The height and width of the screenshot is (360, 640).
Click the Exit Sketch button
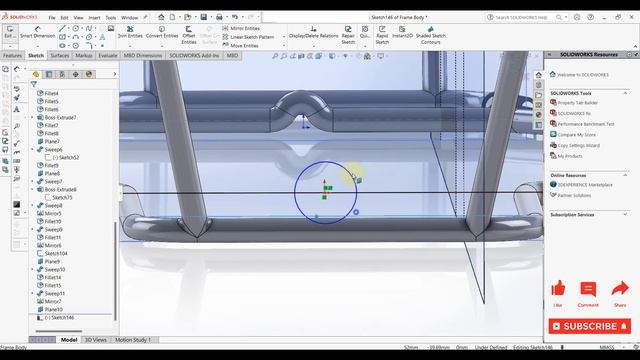coord(9,32)
